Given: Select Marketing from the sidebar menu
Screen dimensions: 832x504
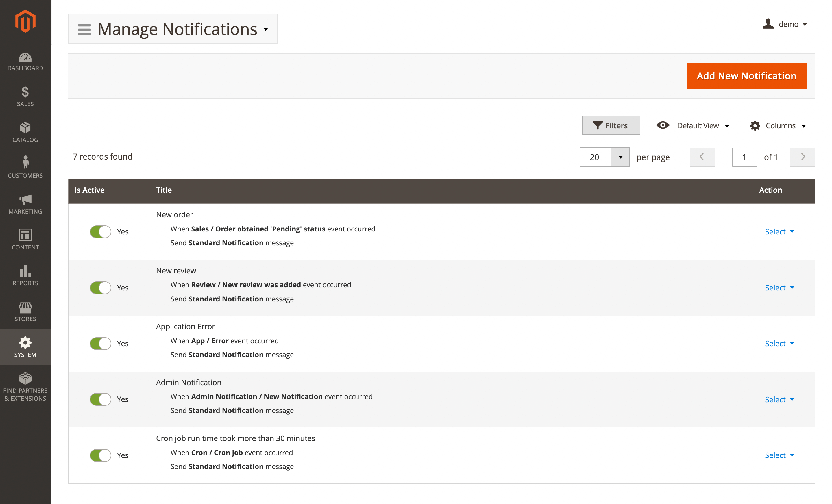Looking at the screenshot, I should pos(25,203).
